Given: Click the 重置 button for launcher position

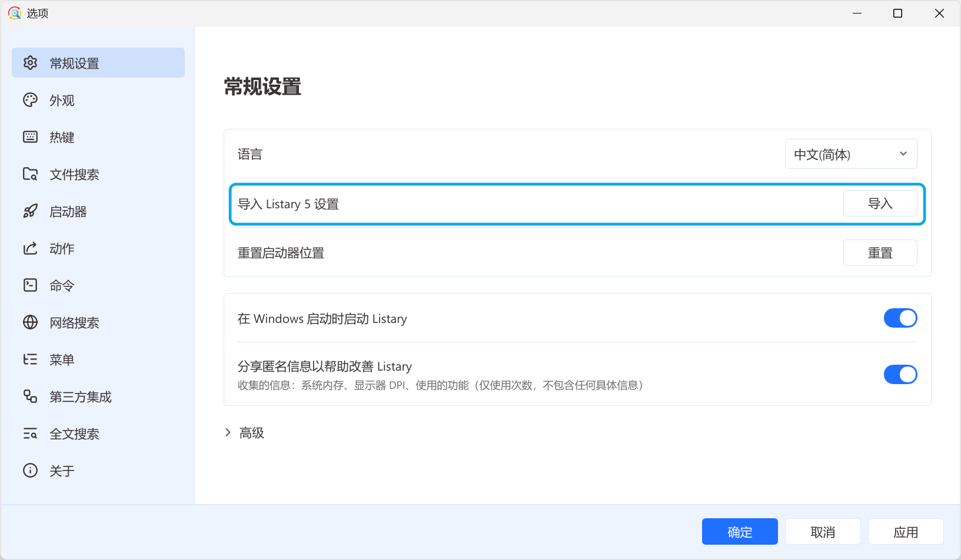Looking at the screenshot, I should (880, 253).
